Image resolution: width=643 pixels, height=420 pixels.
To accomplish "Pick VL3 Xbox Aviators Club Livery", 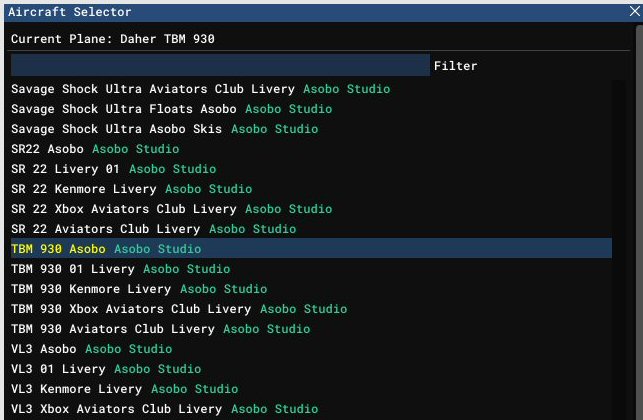I will (x=311, y=409).
